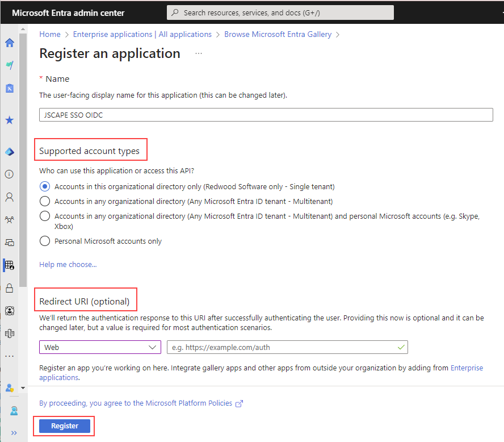Image resolution: width=504 pixels, height=442 pixels.
Task: Expand sidebar with double chevron icon
Action: point(14,433)
